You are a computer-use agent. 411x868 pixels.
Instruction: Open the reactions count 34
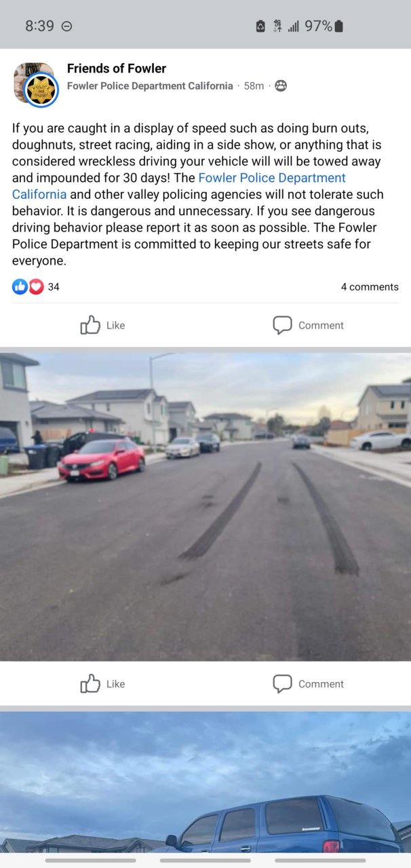[54, 287]
